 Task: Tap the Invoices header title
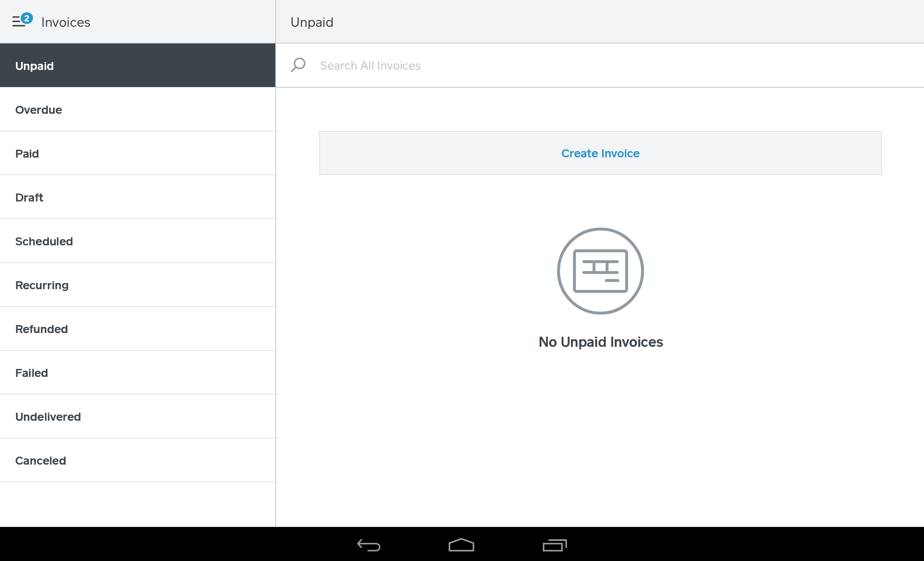66,22
